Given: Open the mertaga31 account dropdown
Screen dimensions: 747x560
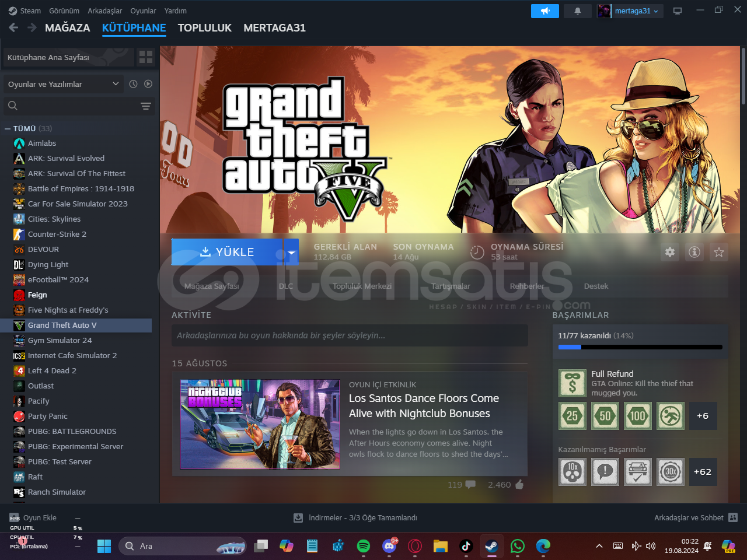Looking at the screenshot, I should (x=630, y=11).
